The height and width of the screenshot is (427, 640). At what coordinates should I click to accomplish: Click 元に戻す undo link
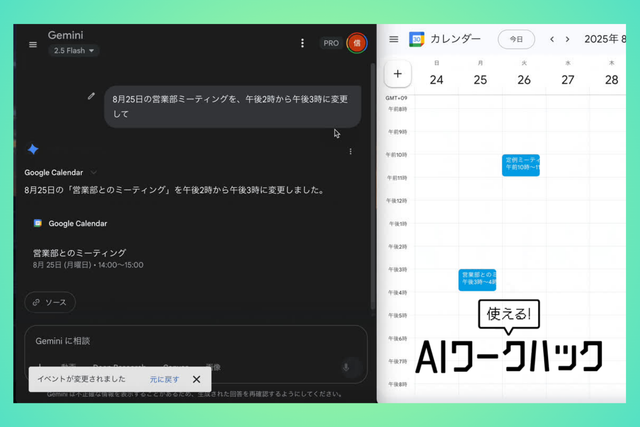coord(164,379)
